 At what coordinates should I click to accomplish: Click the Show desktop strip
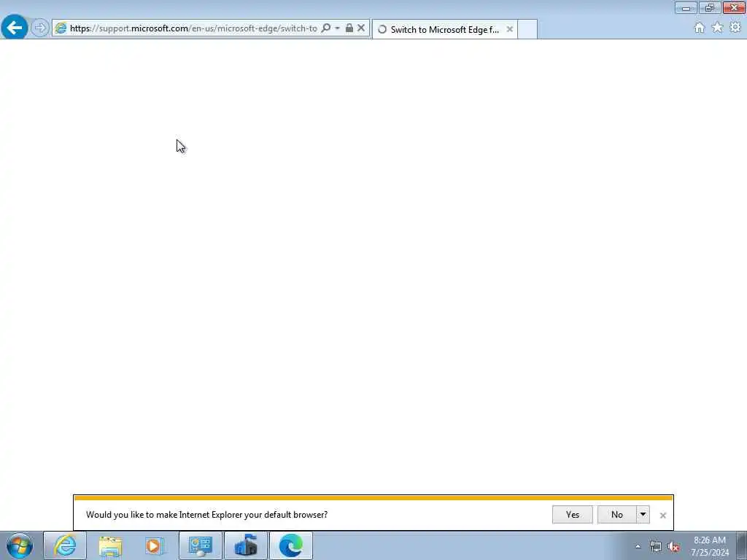(742, 545)
